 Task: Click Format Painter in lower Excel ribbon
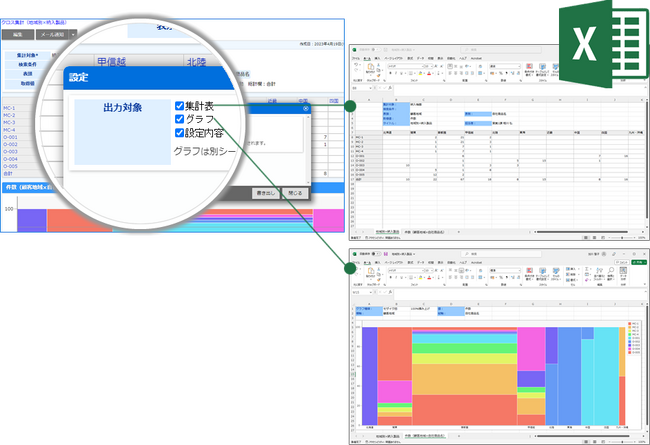(378, 280)
